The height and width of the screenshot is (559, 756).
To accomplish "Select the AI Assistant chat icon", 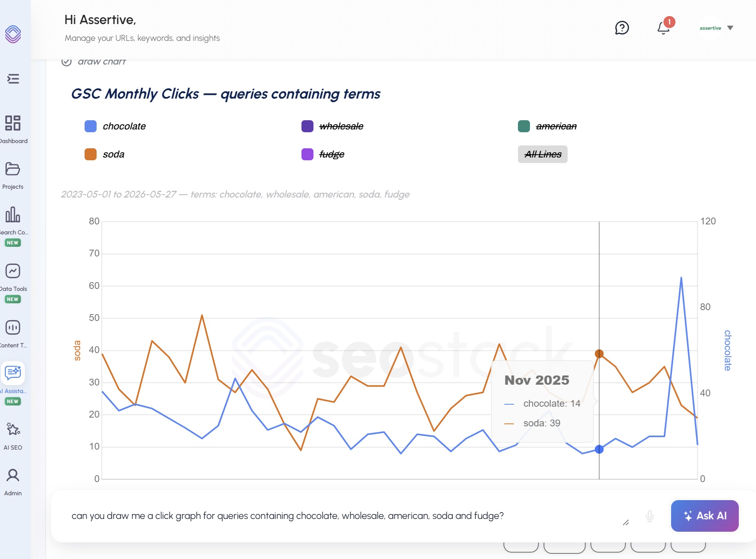I will (13, 373).
